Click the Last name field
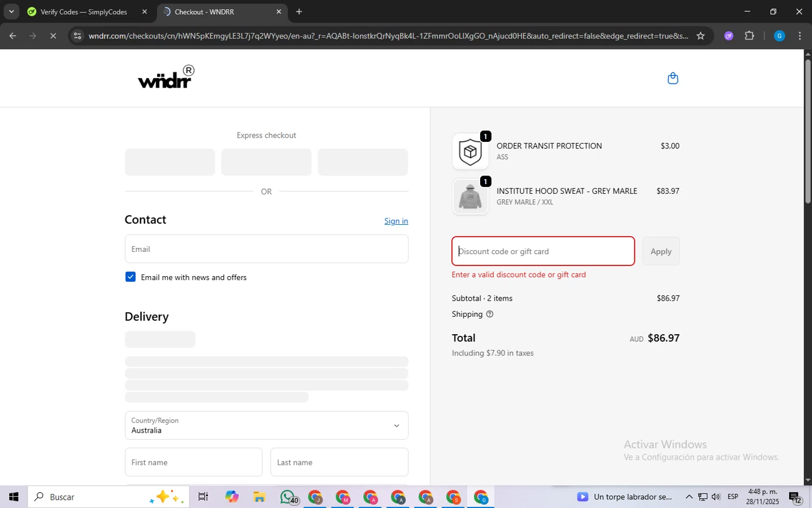The width and height of the screenshot is (812, 508). (339, 463)
